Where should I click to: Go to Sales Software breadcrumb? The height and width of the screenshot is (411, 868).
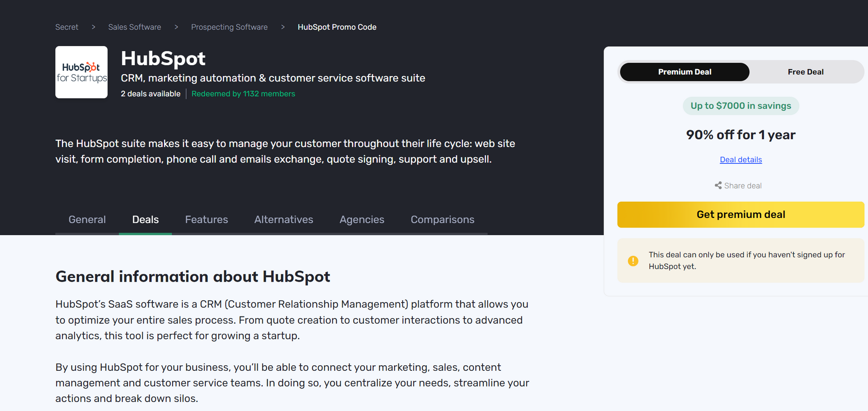135,27
